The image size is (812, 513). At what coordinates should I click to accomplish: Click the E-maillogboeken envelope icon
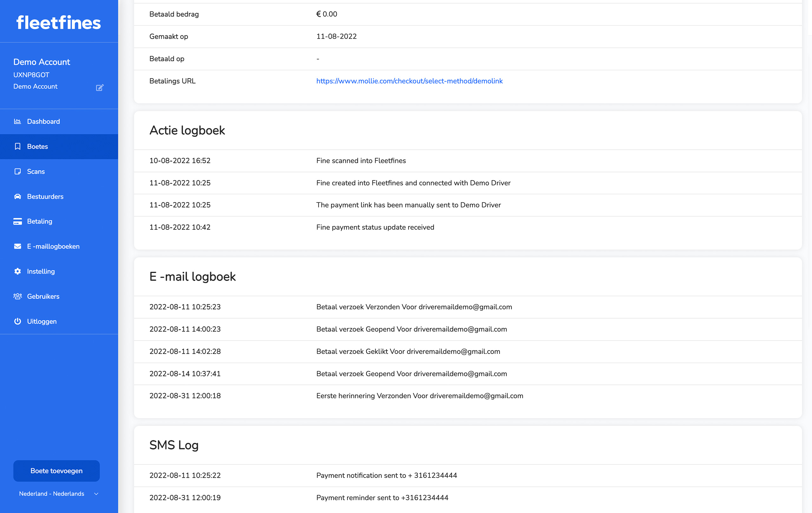click(x=17, y=246)
